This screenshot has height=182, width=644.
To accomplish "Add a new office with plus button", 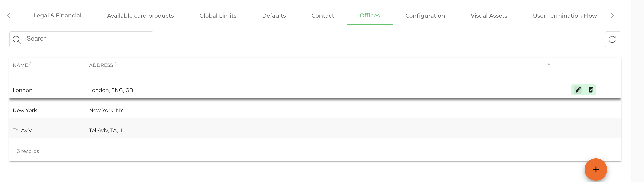I will [596, 169].
